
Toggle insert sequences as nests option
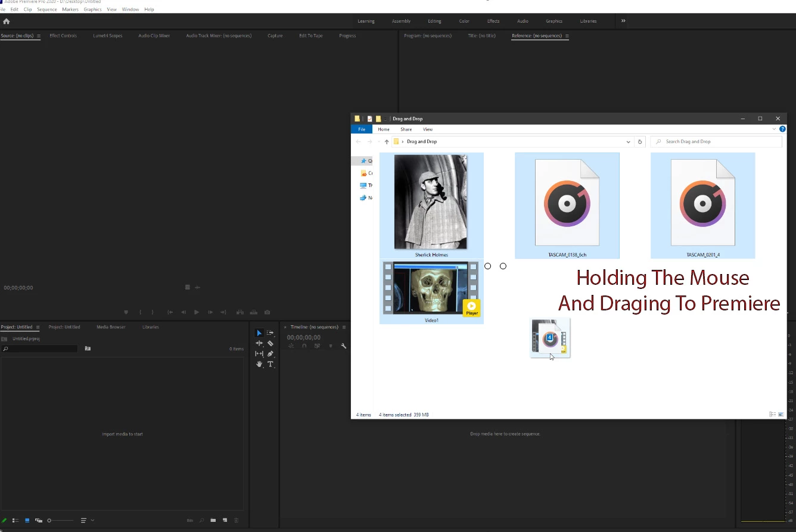click(291, 346)
